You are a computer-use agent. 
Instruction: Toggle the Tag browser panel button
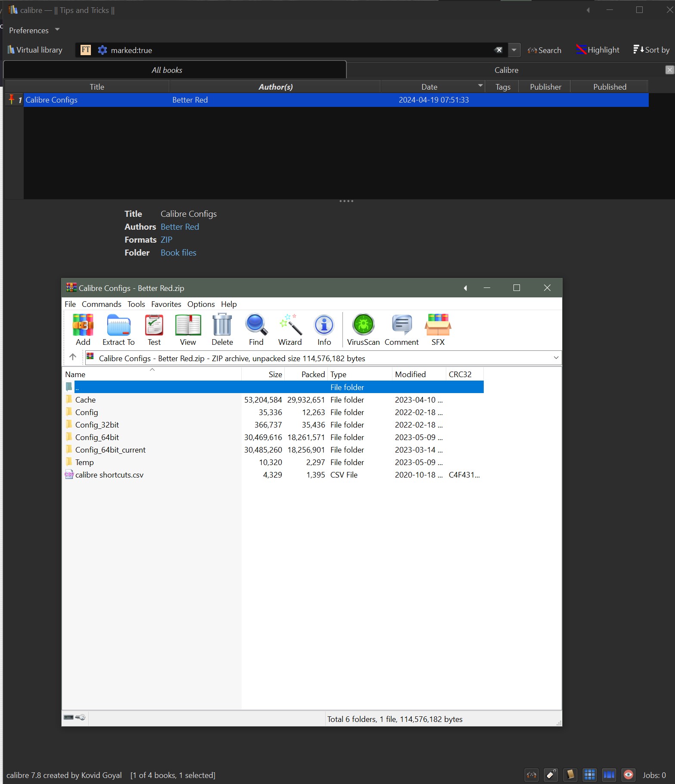(551, 775)
